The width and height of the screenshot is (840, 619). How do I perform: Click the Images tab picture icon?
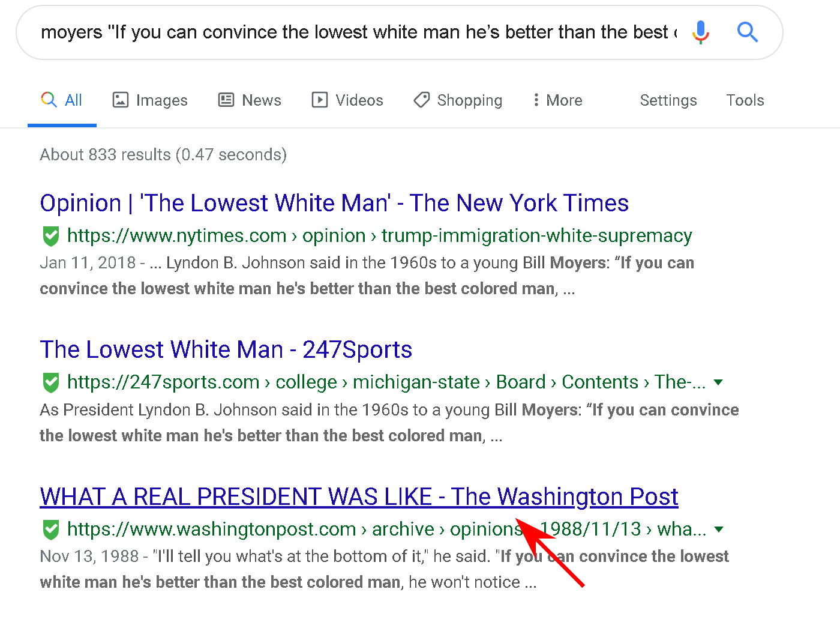pos(121,100)
